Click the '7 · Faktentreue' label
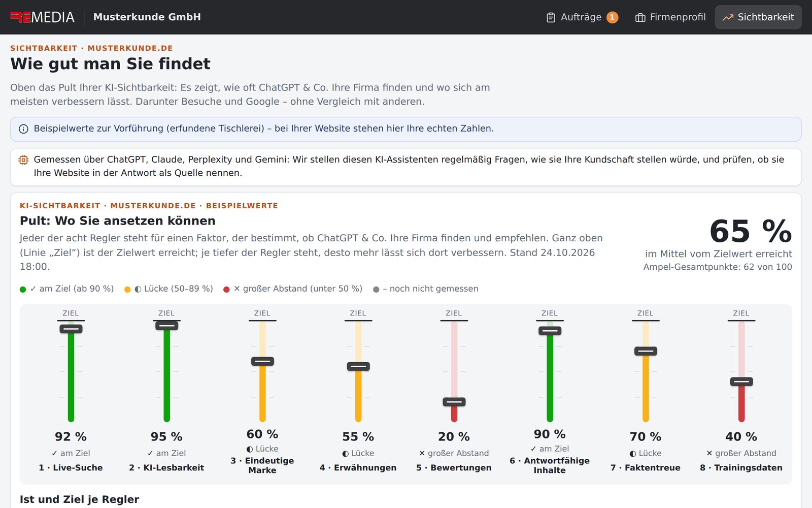 click(646, 468)
